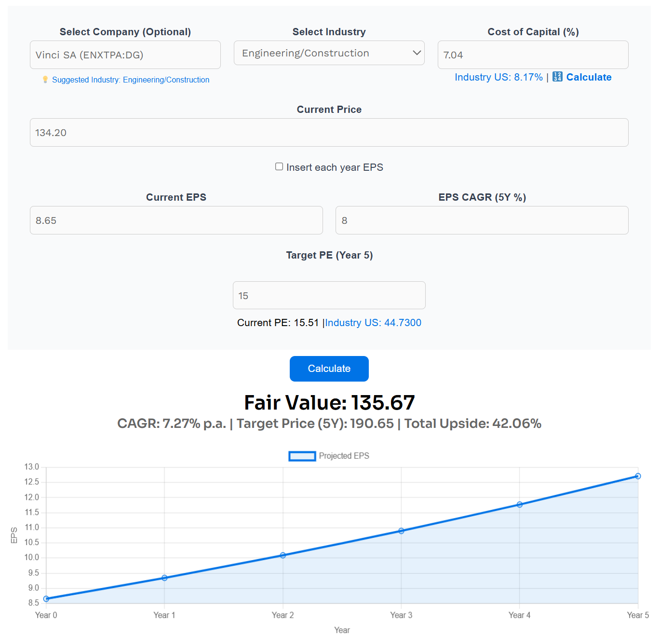Select the Target PE (Year 5) field

[x=329, y=295]
